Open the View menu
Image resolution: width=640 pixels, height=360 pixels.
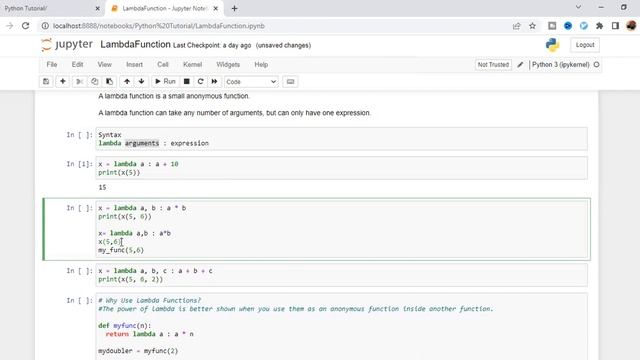[x=104, y=64]
